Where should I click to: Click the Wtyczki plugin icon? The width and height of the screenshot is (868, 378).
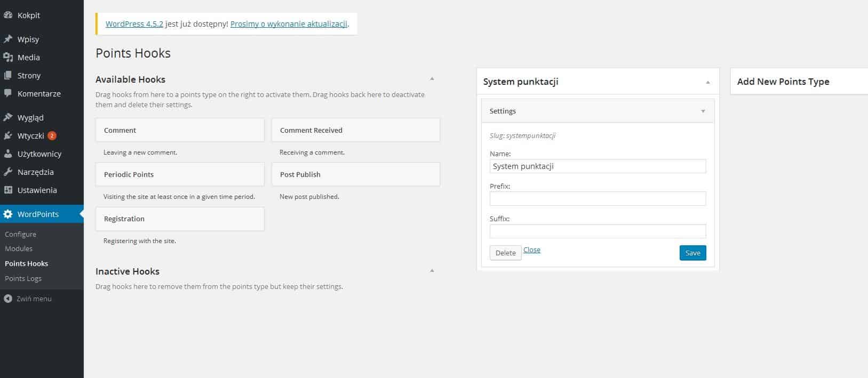[x=8, y=136]
